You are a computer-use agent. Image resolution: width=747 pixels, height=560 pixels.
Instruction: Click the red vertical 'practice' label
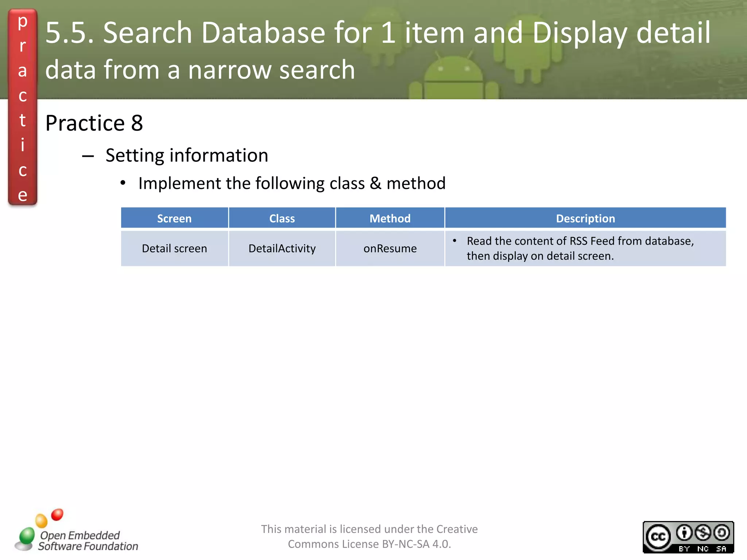tap(23, 107)
